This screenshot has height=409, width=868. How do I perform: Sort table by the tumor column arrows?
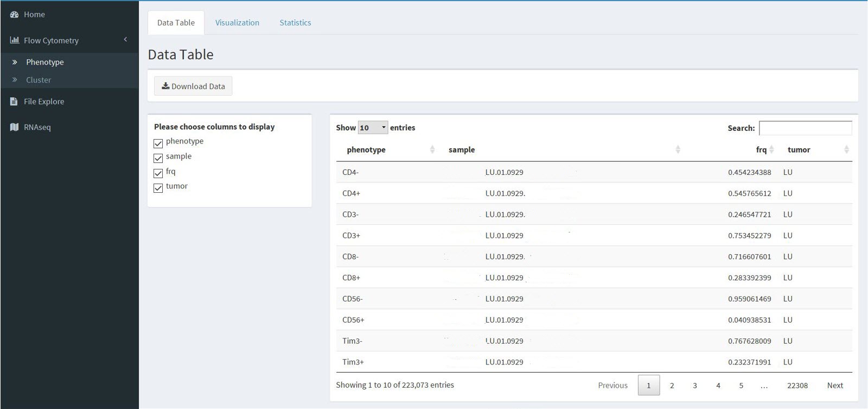coord(846,149)
